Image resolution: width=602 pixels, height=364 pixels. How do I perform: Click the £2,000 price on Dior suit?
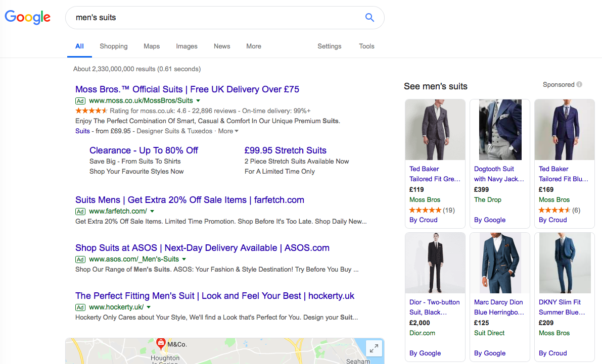(419, 323)
